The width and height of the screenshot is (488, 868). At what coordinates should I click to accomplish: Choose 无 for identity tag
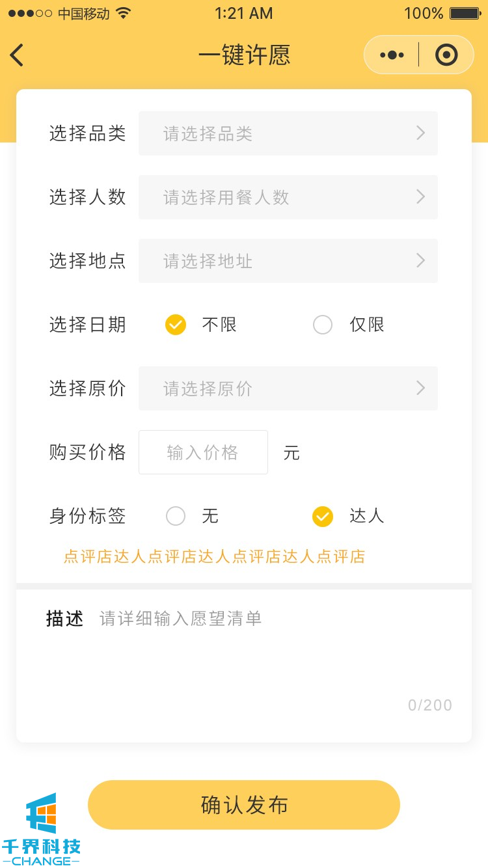click(x=176, y=516)
